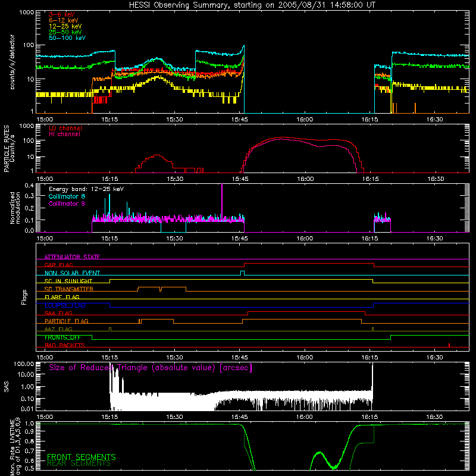Image resolution: width=476 pixels, height=476 pixels.
Task: Select the 6-12 keV legend label
Action: [64, 20]
